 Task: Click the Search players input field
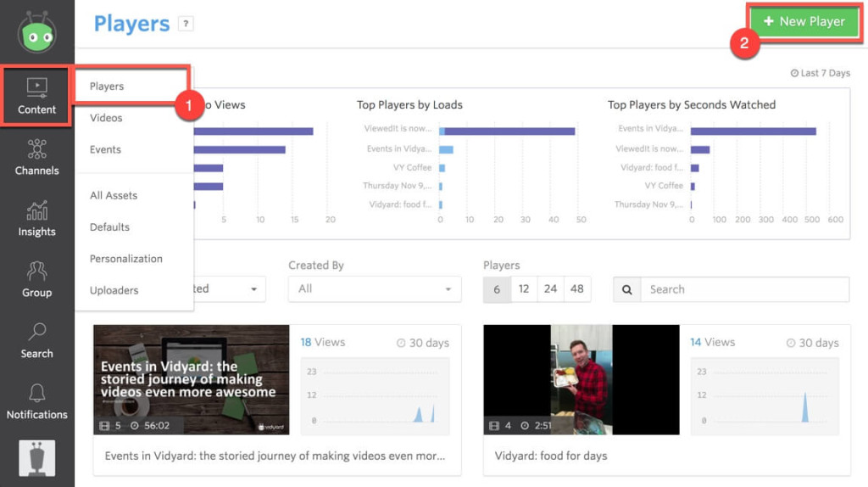744,289
